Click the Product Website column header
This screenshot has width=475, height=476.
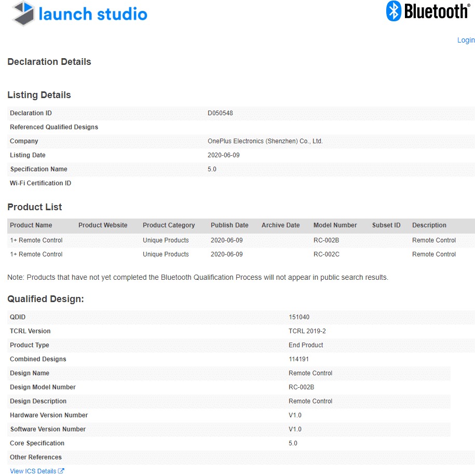coord(103,225)
